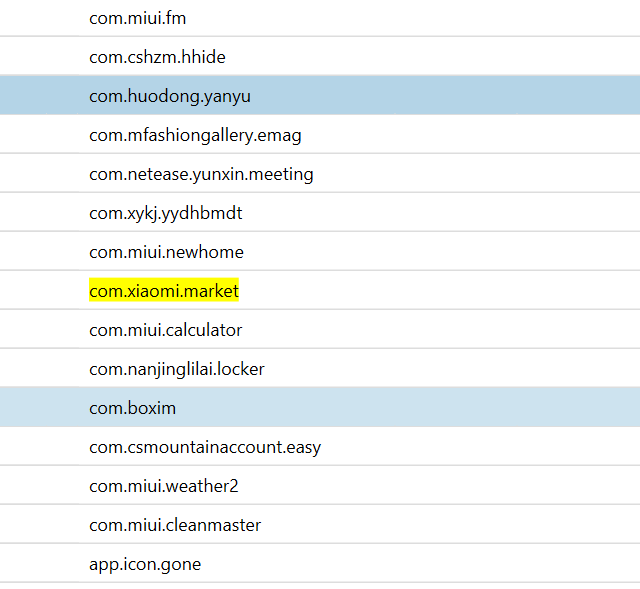Click blank area right of com.miui.calculator

[441, 330]
